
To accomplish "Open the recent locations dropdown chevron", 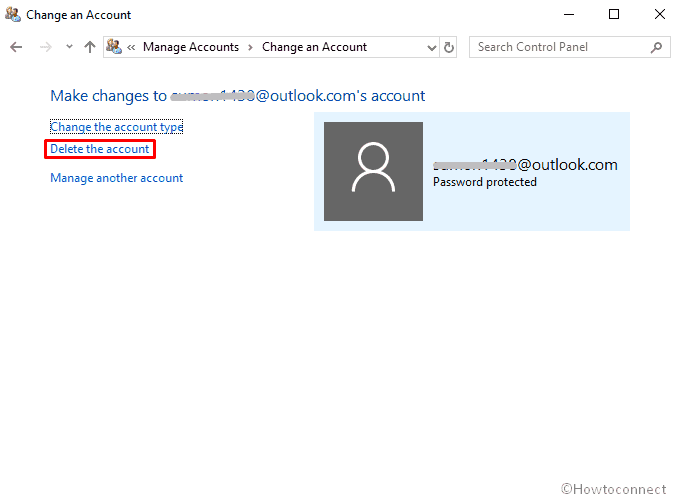I will pos(69,47).
